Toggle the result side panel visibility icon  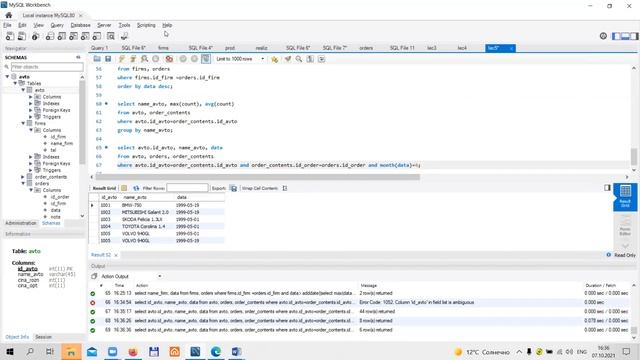607,188
